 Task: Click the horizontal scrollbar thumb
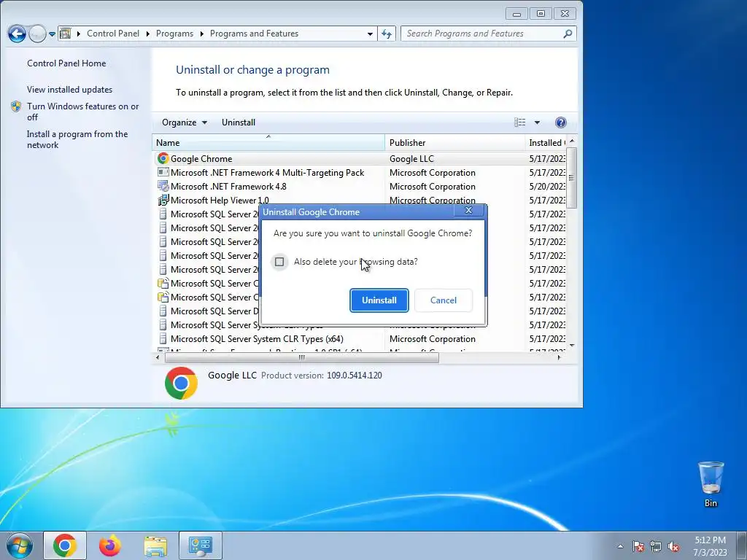(301, 357)
